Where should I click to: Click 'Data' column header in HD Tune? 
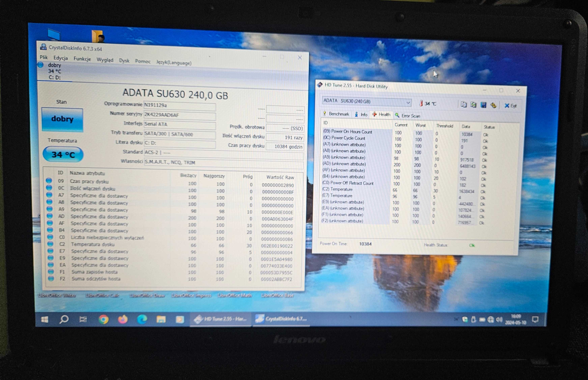466,127
